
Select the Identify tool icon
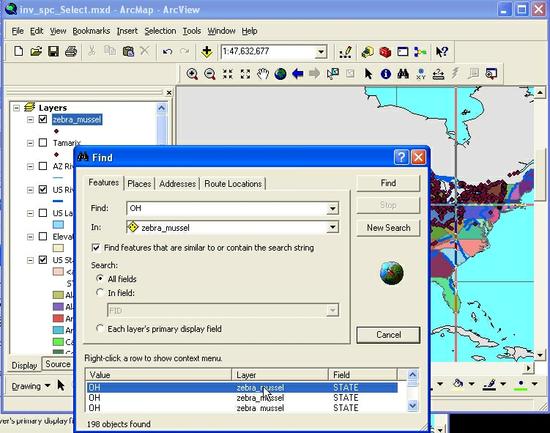click(385, 74)
